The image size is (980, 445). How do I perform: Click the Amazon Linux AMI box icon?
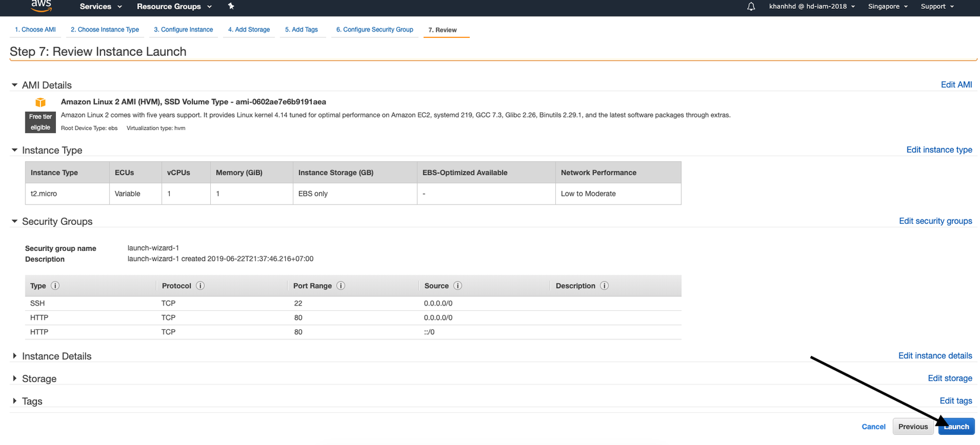pyautogui.click(x=40, y=103)
